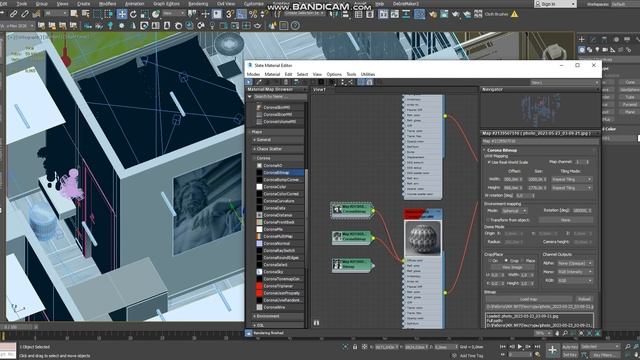Open Width Tiling Mode dropdown
Viewport: 640px width, 360px height.
point(571,179)
